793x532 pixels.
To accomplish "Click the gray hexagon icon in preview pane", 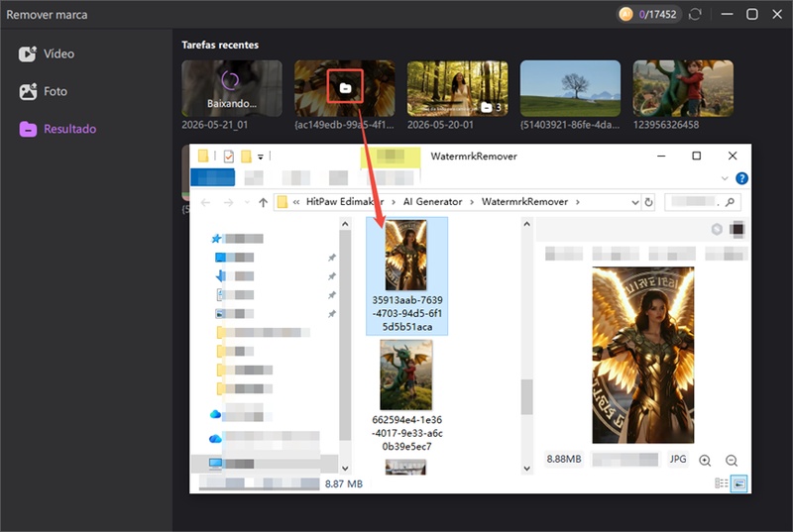I will pos(717,230).
